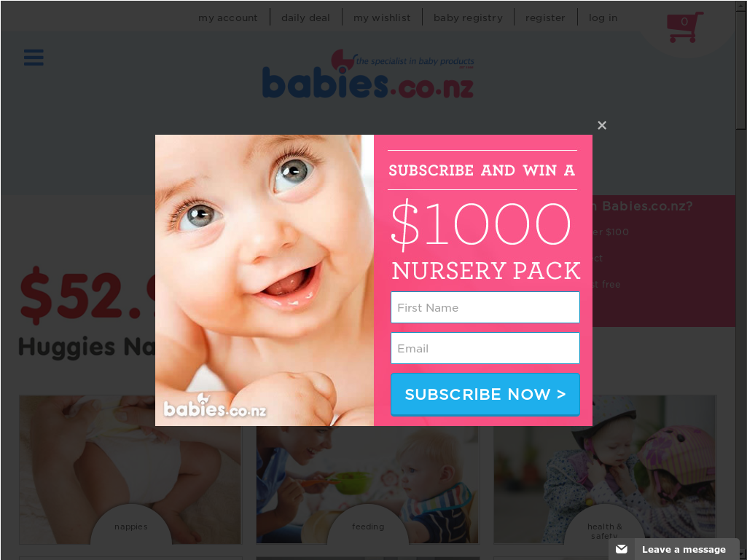Click the shopping cart icon
This screenshot has height=560, width=747.
[684, 27]
